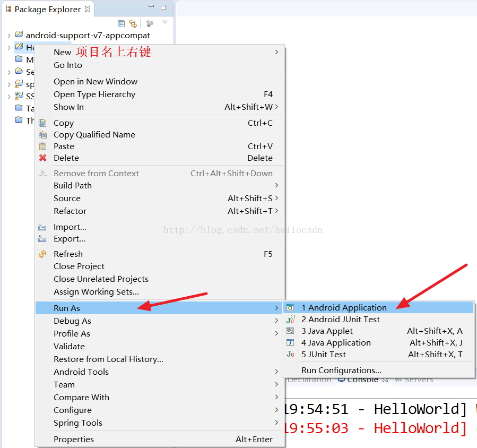Open Run Configurations...
The width and height of the screenshot is (477, 448).
point(379,371)
